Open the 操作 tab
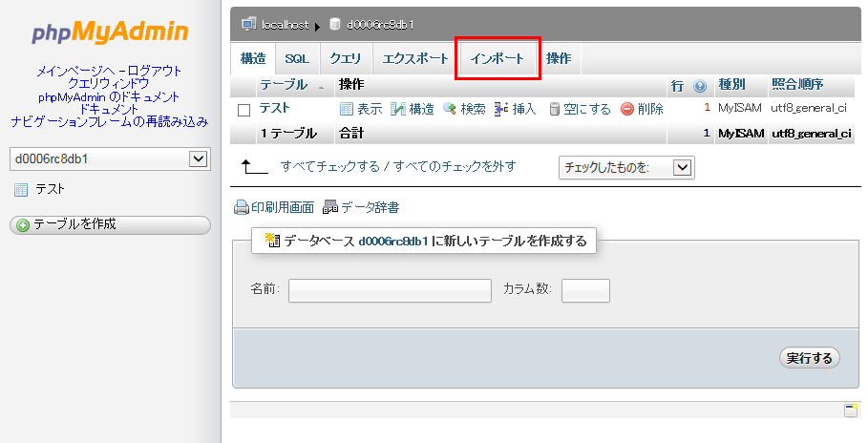Image resolution: width=868 pixels, height=443 pixels. 559,58
